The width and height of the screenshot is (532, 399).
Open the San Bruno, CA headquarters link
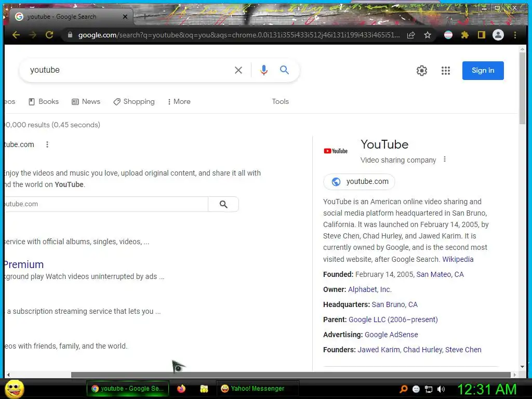(x=395, y=304)
